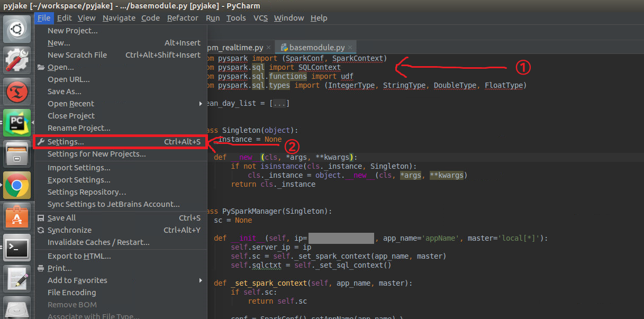Click 'FloatType' in the types import
The height and width of the screenshot is (319, 644).
click(504, 85)
